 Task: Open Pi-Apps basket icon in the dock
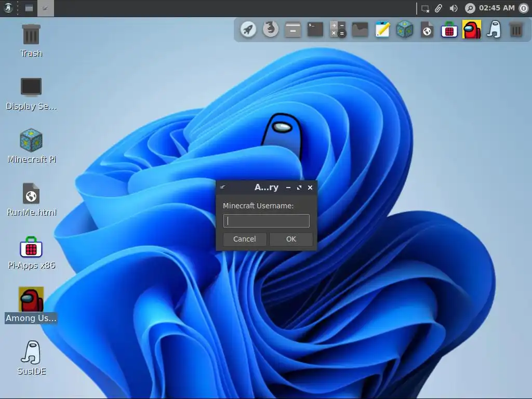click(x=449, y=30)
